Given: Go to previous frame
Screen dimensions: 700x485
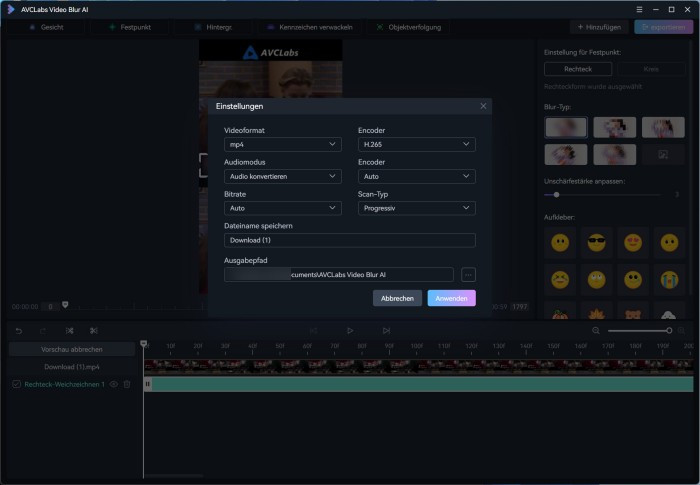Looking at the screenshot, I should (313, 331).
